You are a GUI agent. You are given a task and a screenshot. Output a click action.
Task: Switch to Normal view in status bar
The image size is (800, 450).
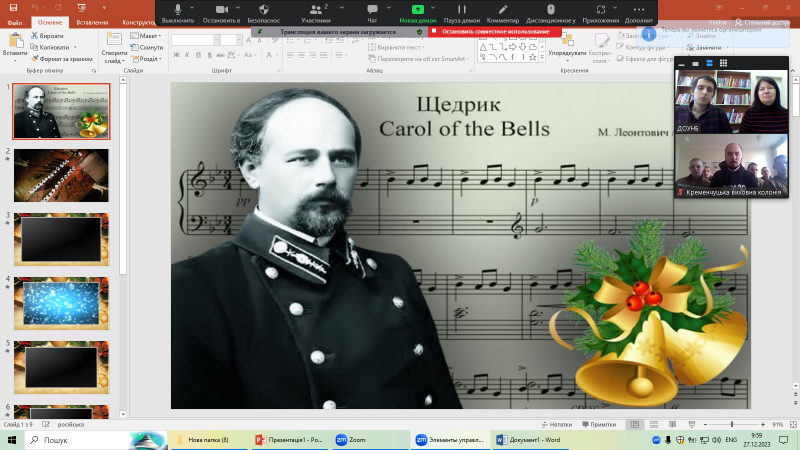point(635,424)
